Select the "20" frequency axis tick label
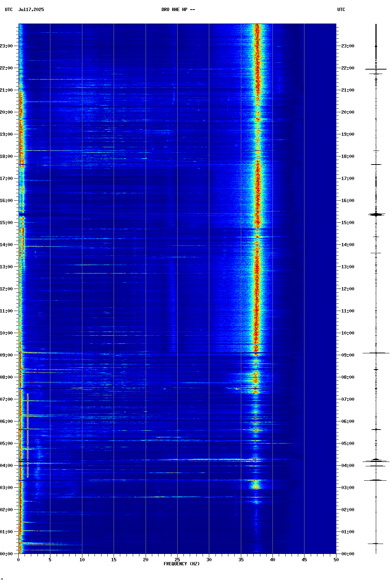The height and width of the screenshot is (583, 392). click(x=146, y=560)
